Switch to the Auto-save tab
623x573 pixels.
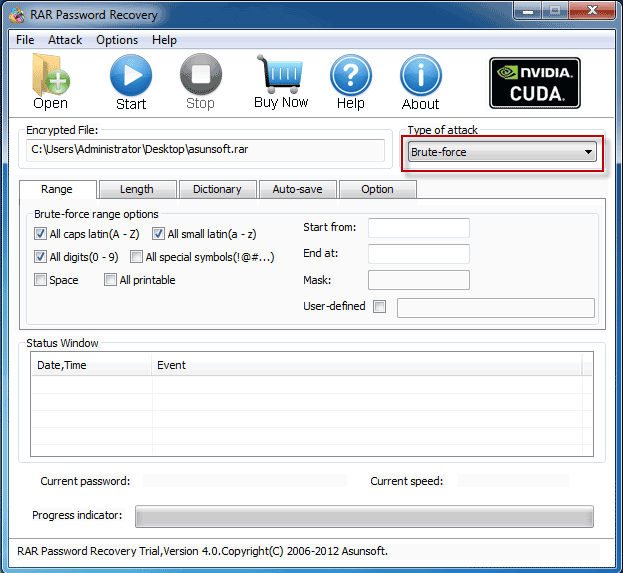coord(298,189)
